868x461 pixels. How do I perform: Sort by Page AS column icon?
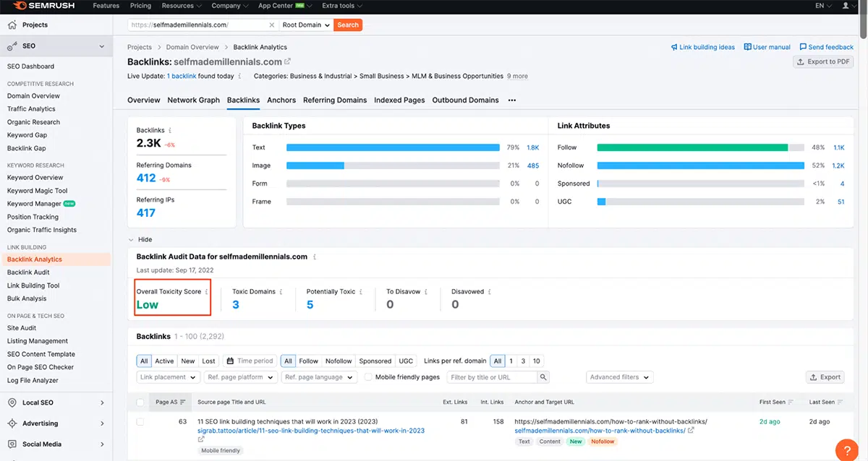pos(183,402)
